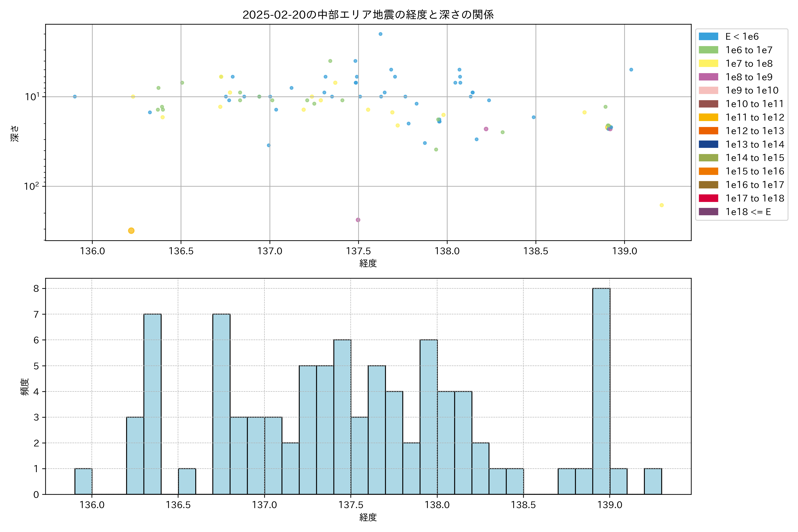The image size is (798, 532).
Task: Click the green 1e6 to 1e7 legend swatch
Action: 708,50
